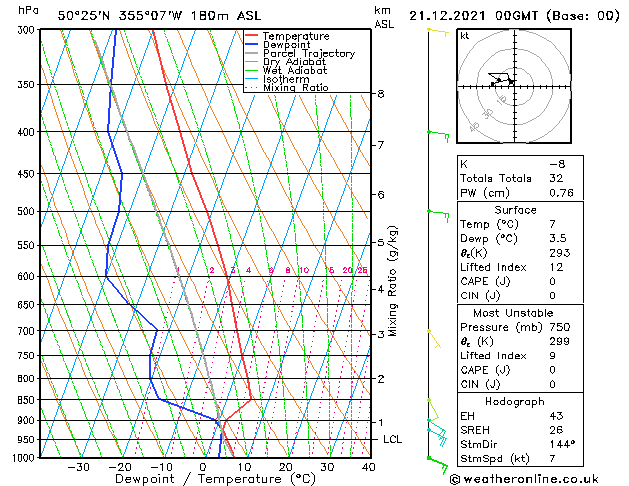Screen dimensions: 629x486
Task: Select the Most Unstable section header
Action: pos(513,313)
